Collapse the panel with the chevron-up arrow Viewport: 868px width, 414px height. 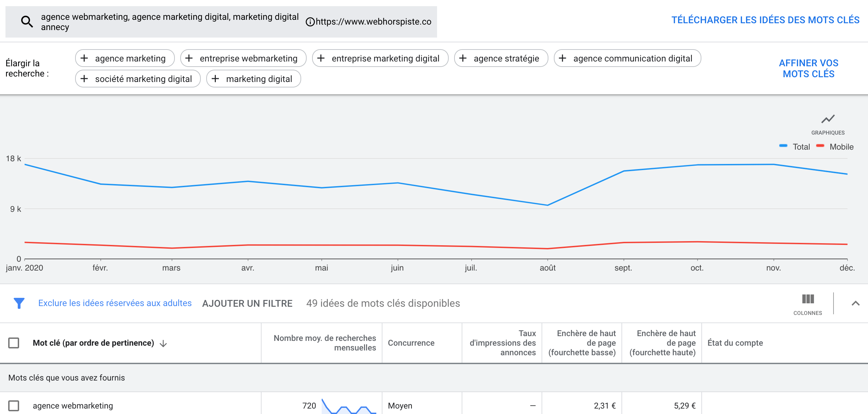(855, 303)
